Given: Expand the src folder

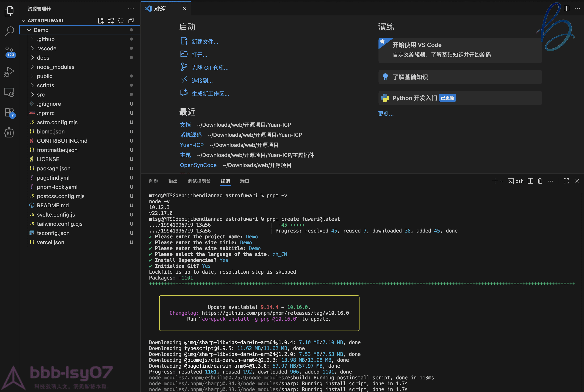Looking at the screenshot, I should tap(41, 94).
